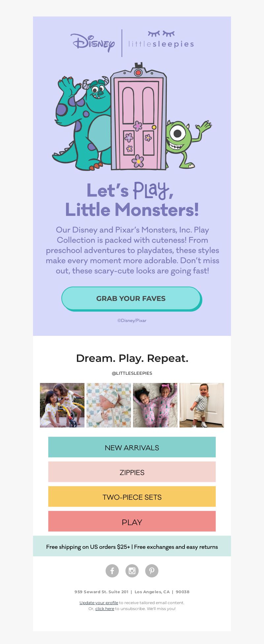Open the Facebook social icon
The height and width of the screenshot is (644, 264).
click(x=112, y=571)
